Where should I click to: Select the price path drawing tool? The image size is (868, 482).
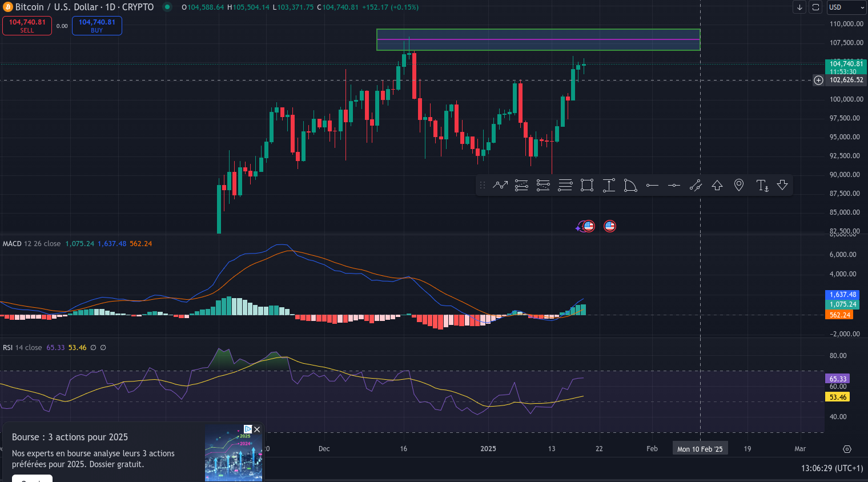point(500,185)
